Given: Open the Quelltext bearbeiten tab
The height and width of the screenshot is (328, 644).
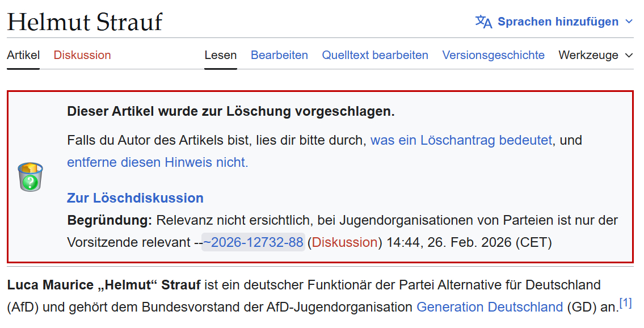Looking at the screenshot, I should (375, 55).
